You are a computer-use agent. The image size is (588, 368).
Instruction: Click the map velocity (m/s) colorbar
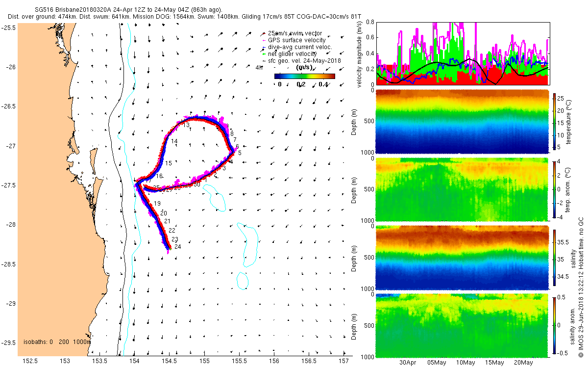(304, 76)
